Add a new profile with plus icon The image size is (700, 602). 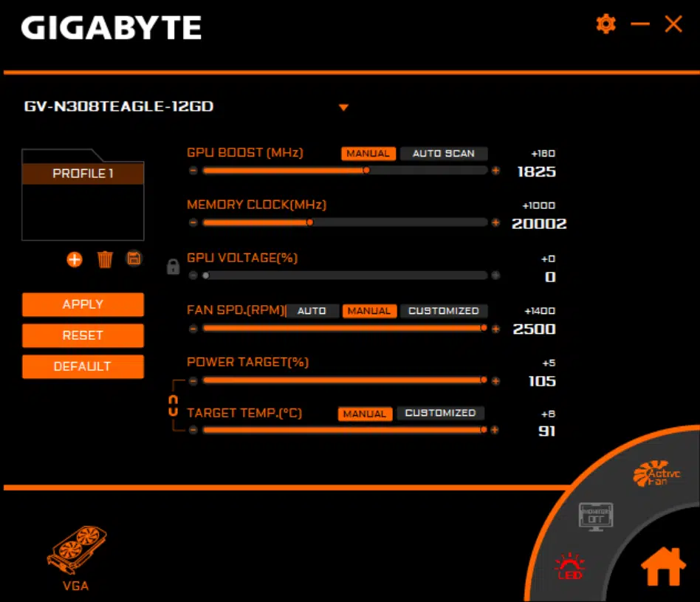click(74, 259)
